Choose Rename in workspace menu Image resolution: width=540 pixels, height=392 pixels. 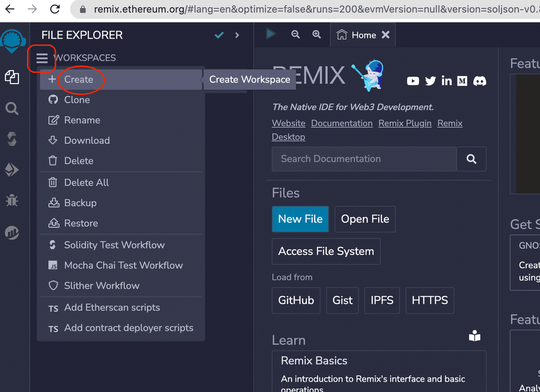point(121,120)
